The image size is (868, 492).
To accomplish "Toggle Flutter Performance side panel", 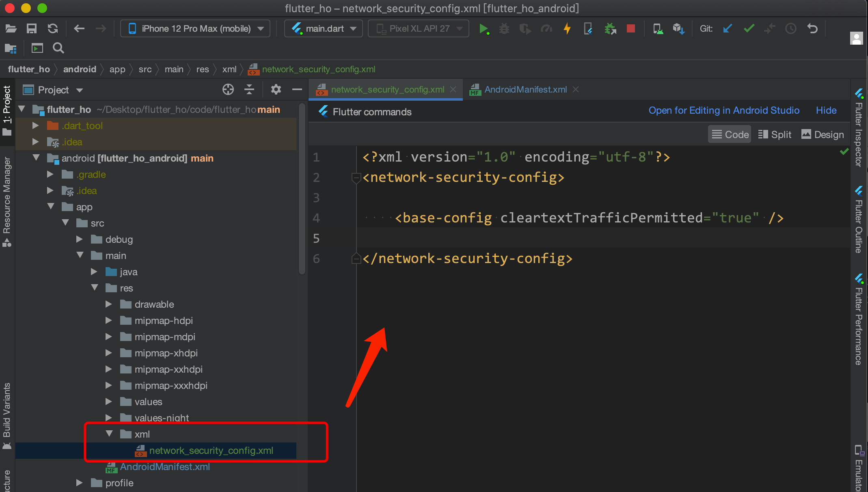I will point(859,319).
